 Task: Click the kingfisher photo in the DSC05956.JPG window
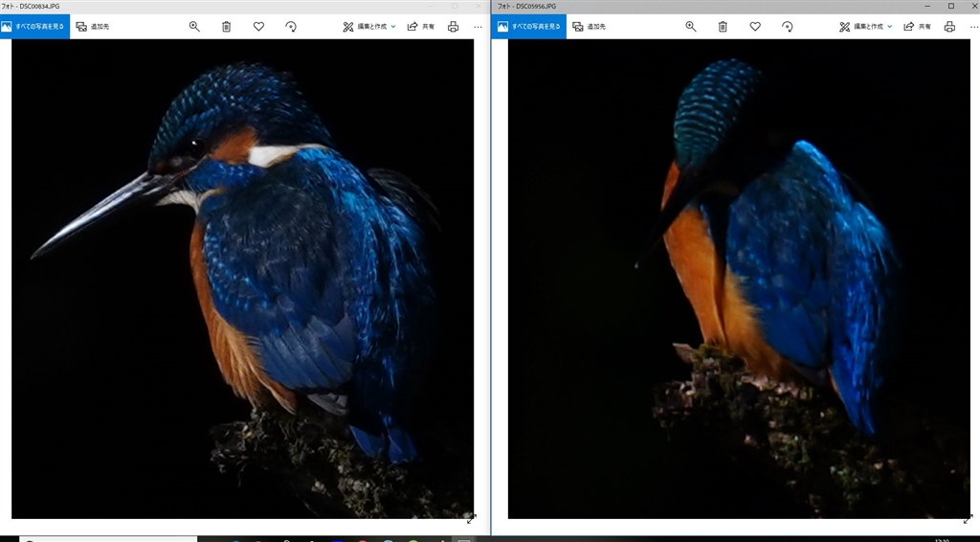739,279
